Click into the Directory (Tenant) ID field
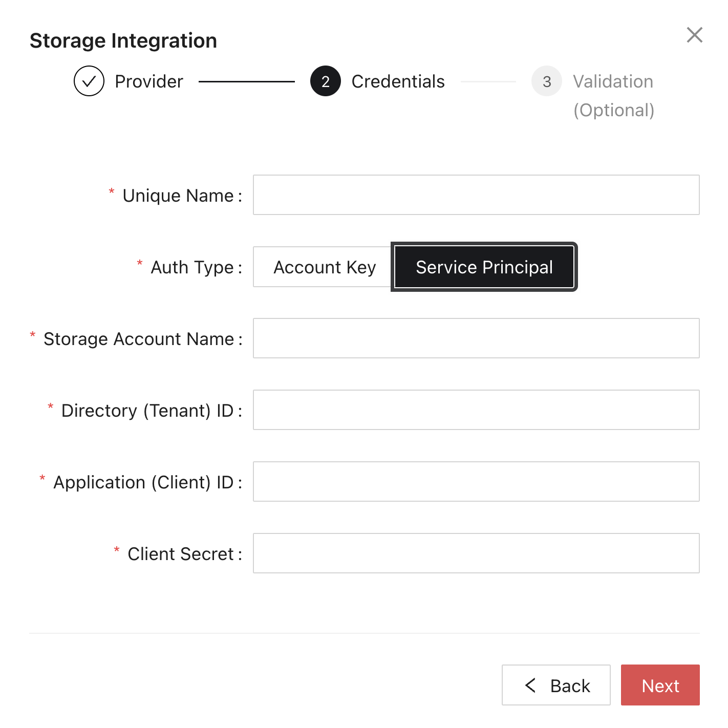 point(476,410)
